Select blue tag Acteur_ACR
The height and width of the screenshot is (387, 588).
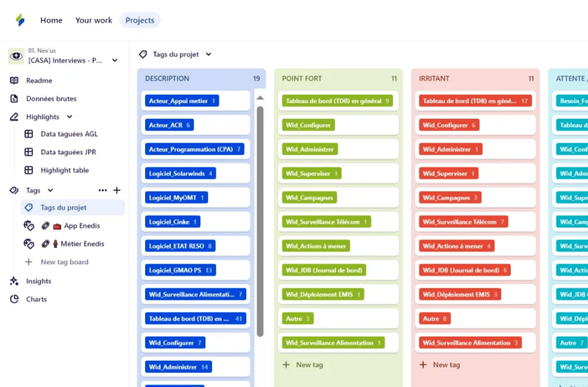[x=169, y=125]
